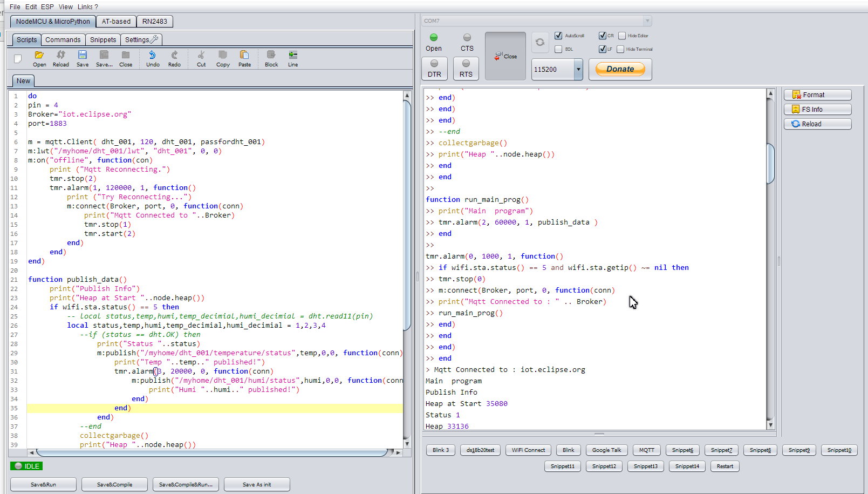The height and width of the screenshot is (494, 868).
Task: Run the WiFi Connect snippet
Action: click(x=528, y=450)
